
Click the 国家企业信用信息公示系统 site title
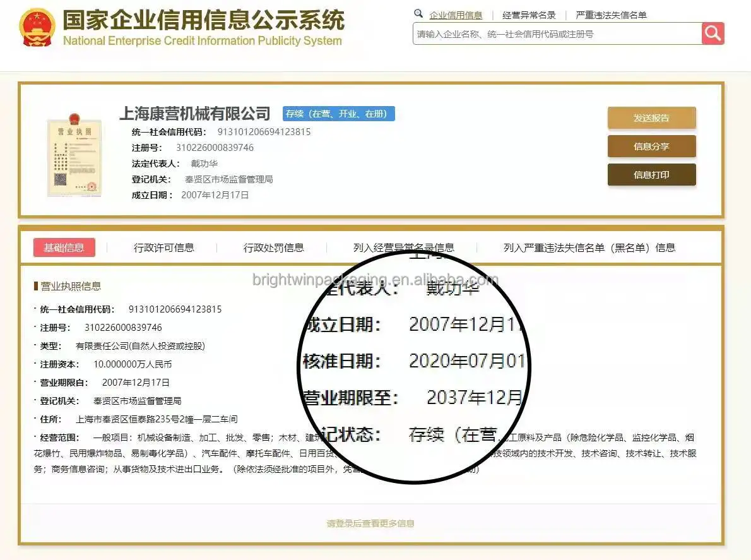pos(204,20)
